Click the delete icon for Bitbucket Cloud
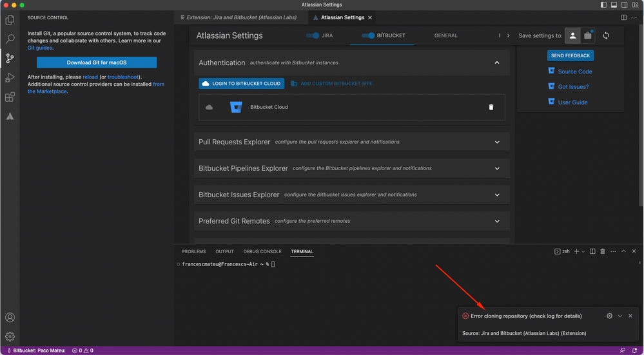644x355 pixels. 491,107
